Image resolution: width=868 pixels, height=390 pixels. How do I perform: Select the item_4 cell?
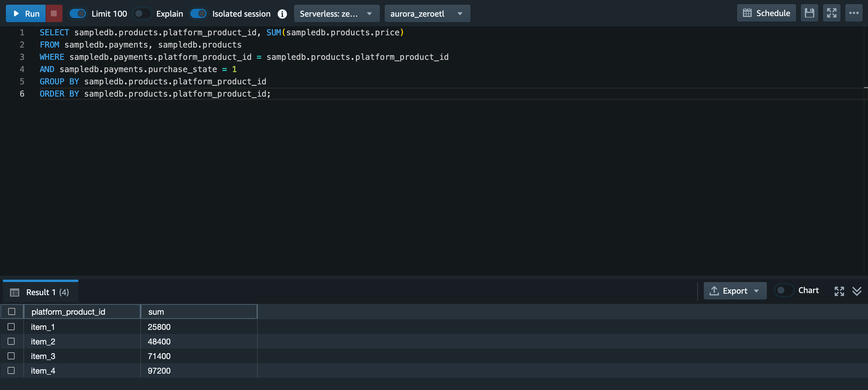point(82,370)
